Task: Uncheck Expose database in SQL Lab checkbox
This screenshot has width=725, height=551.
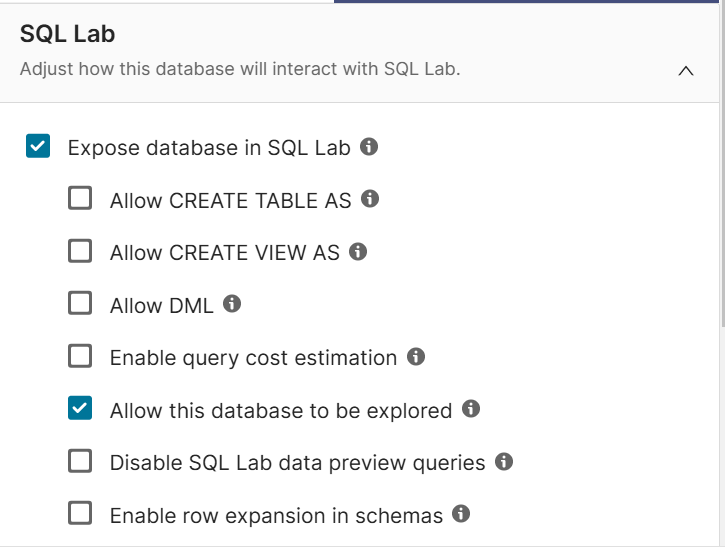Action: (37, 148)
